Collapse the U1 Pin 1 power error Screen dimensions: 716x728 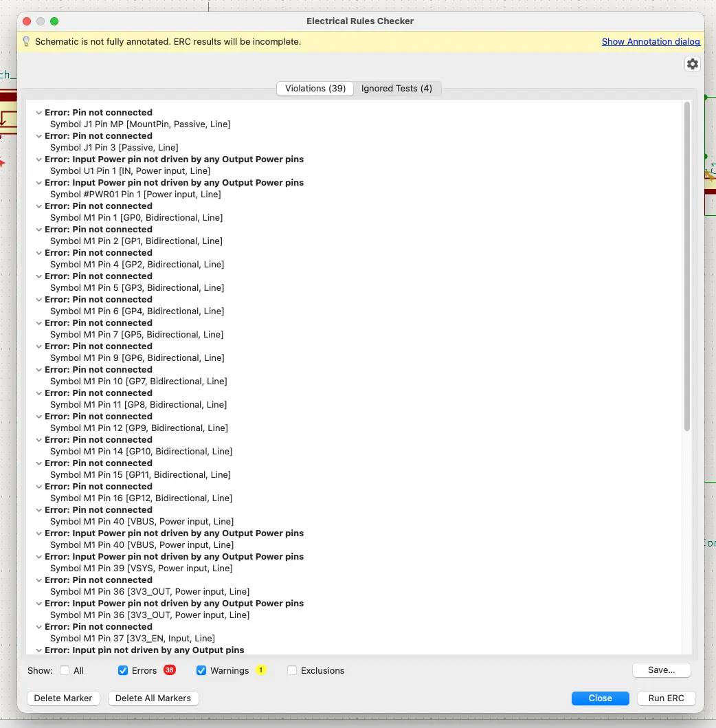[x=39, y=159]
